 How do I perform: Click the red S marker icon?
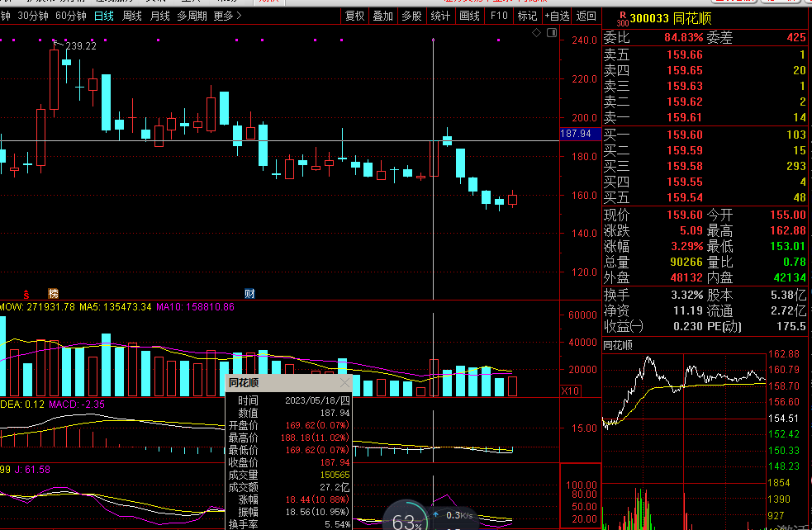click(x=26, y=295)
